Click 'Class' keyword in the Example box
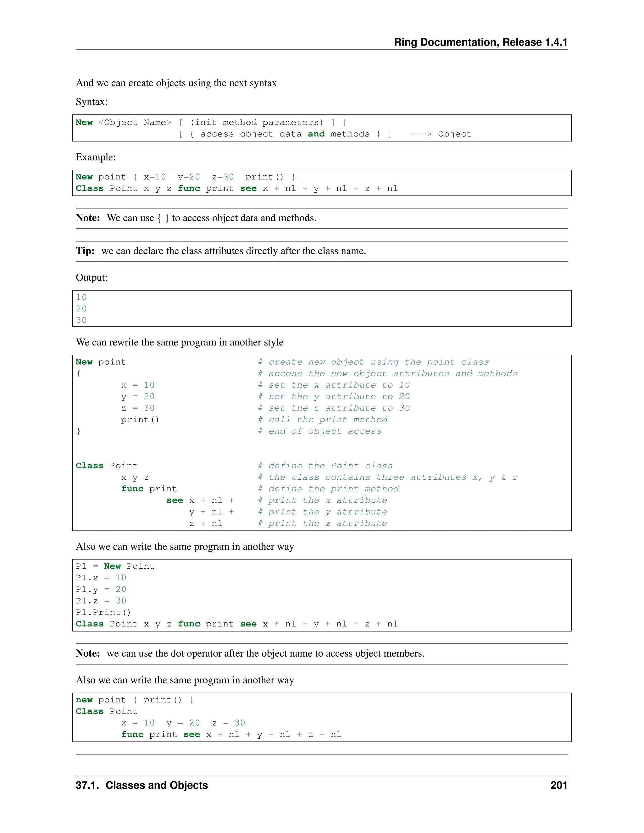The width and height of the screenshot is (644, 833). pos(89,188)
